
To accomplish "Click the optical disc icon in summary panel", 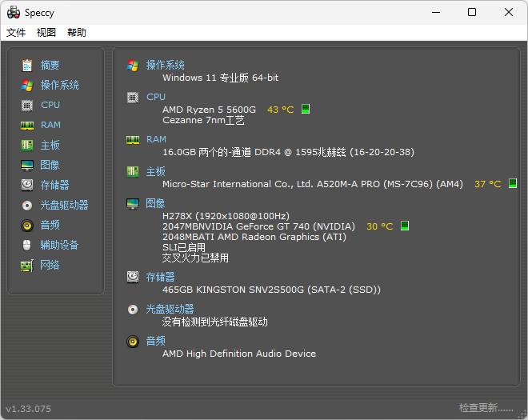I will click(x=133, y=310).
